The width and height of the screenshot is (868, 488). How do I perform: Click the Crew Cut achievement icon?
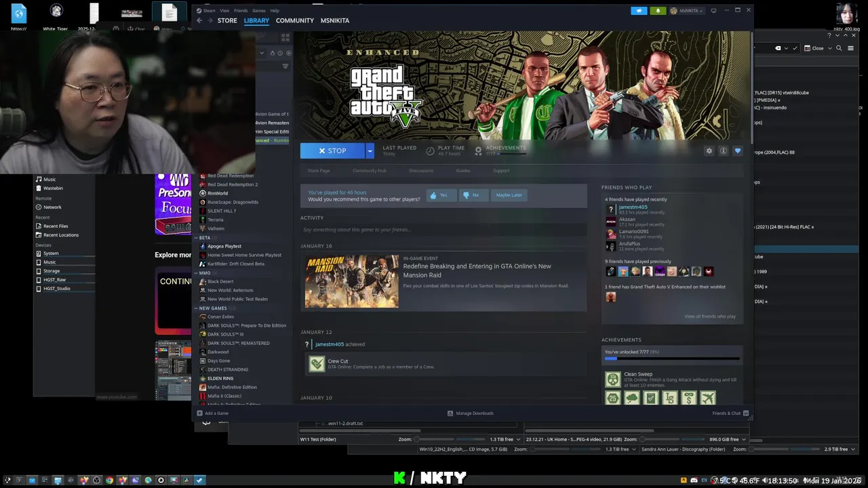pos(317,364)
